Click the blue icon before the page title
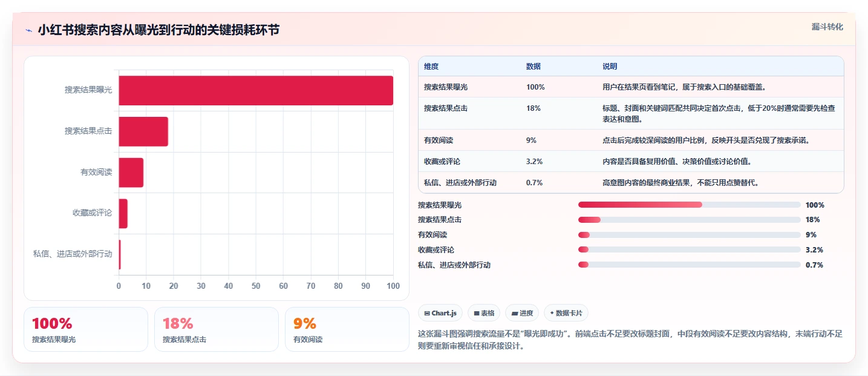 coord(28,30)
